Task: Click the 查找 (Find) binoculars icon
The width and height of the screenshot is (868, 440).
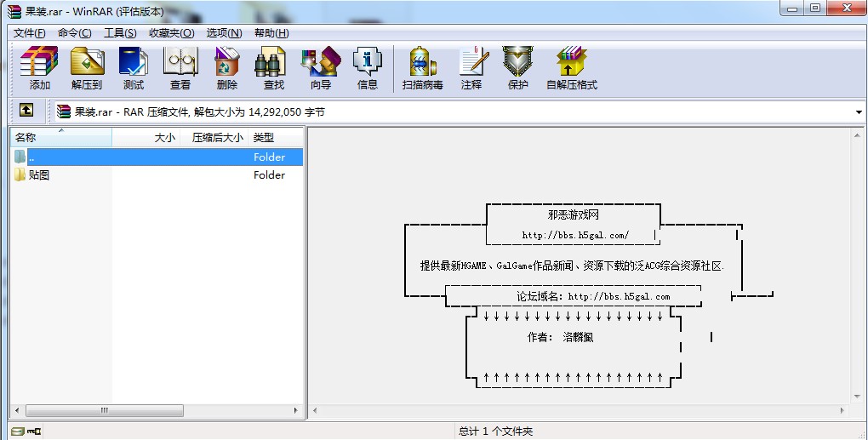Action: [274, 62]
